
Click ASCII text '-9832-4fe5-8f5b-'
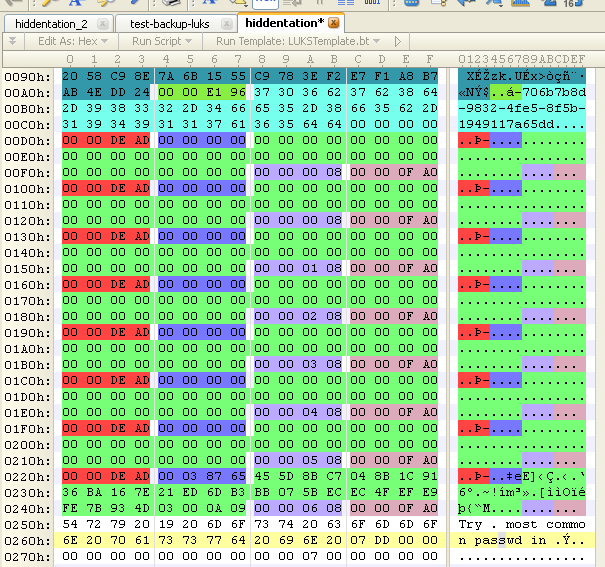pyautogui.click(x=523, y=108)
